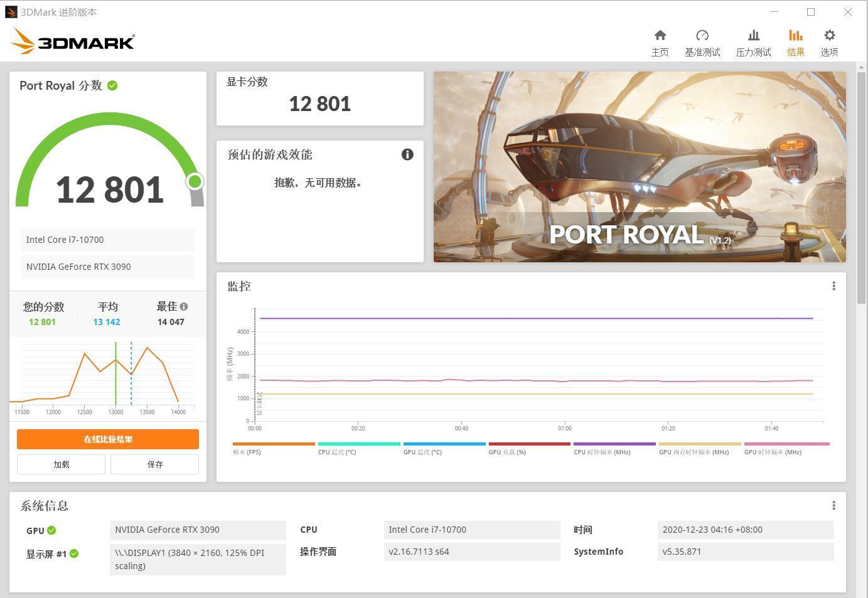Click 在线比较结果 orange button
This screenshot has height=598, width=868.
[x=108, y=439]
